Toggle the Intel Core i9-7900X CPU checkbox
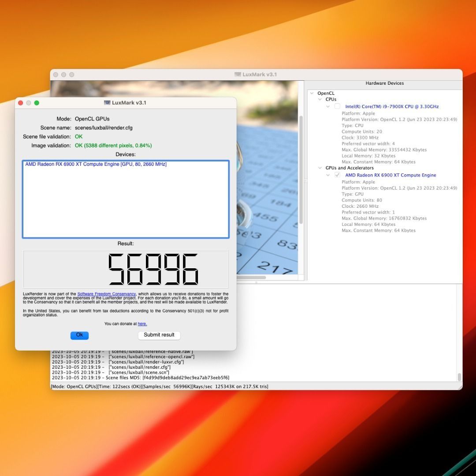The width and height of the screenshot is (476, 476). [337, 106]
